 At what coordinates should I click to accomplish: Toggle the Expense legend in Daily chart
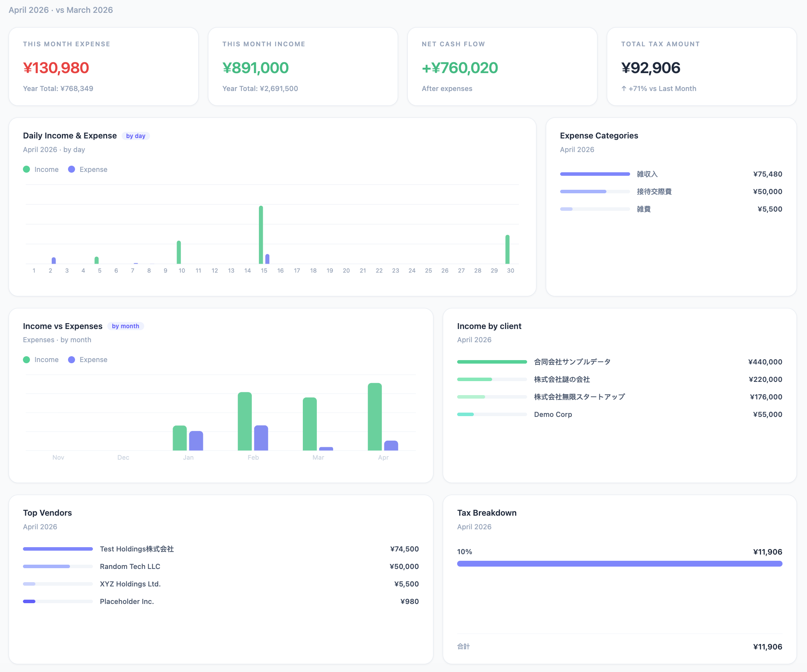[88, 169]
